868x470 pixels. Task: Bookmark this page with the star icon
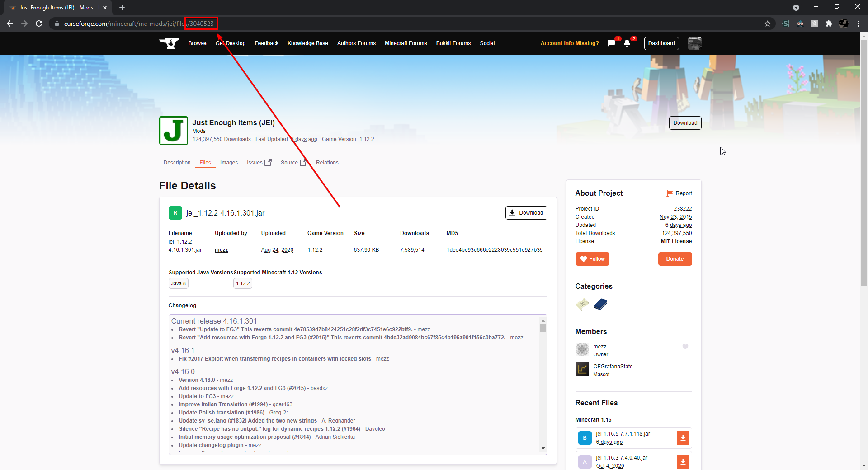click(x=768, y=23)
